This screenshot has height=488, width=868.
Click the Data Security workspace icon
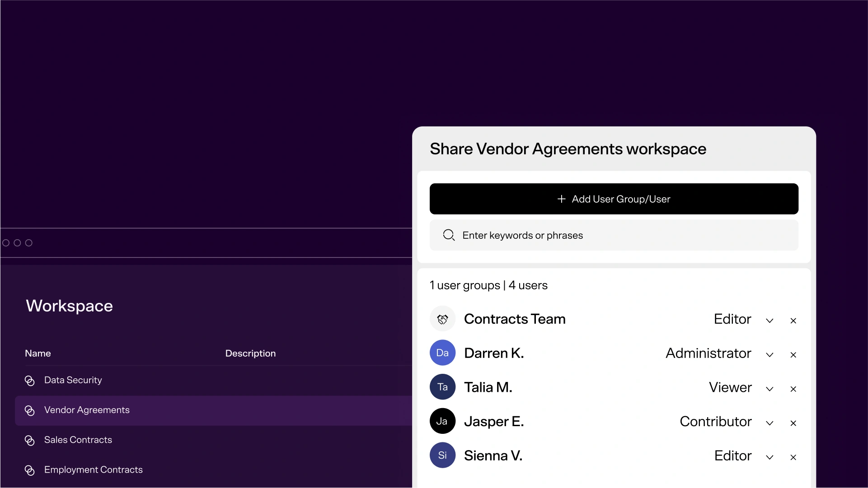[x=30, y=381]
